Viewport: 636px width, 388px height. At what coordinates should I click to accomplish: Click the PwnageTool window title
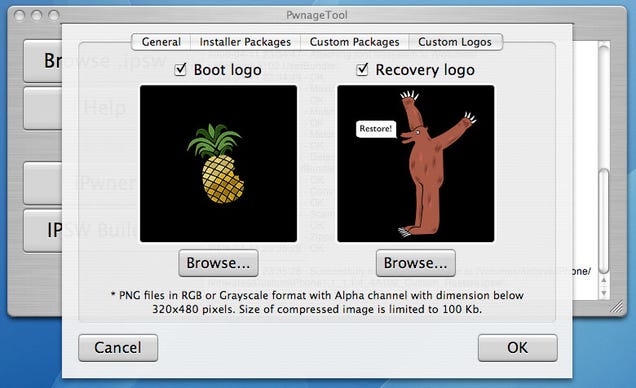point(317,15)
